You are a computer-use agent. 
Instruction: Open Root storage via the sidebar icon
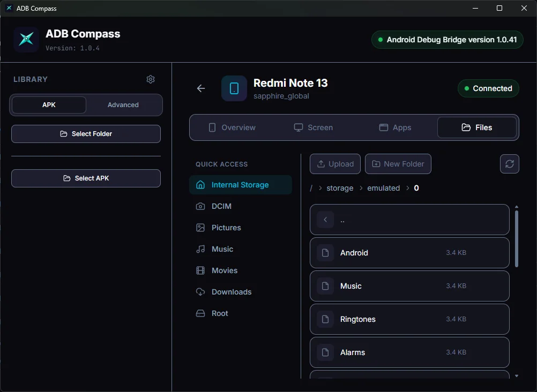click(200, 313)
